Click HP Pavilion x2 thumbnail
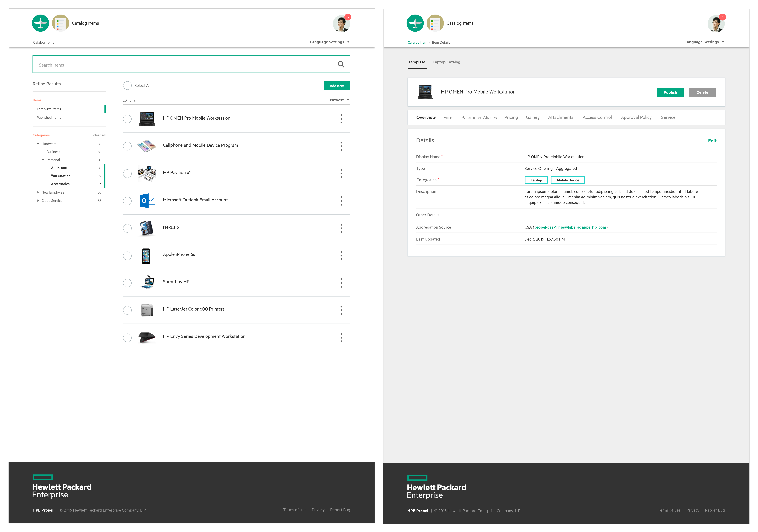This screenshot has height=532, width=758. point(147,173)
